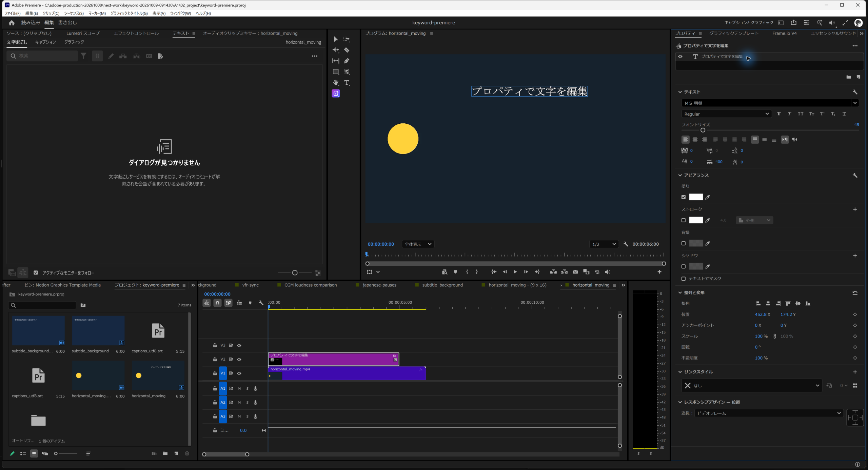This screenshot has width=868, height=470.
Task: Toggle the fill (塗り) checkbox
Action: pyautogui.click(x=684, y=197)
